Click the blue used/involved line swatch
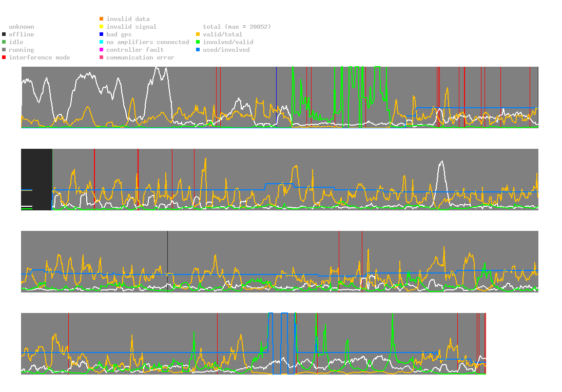Screen dimensions: 562x392 [198, 50]
